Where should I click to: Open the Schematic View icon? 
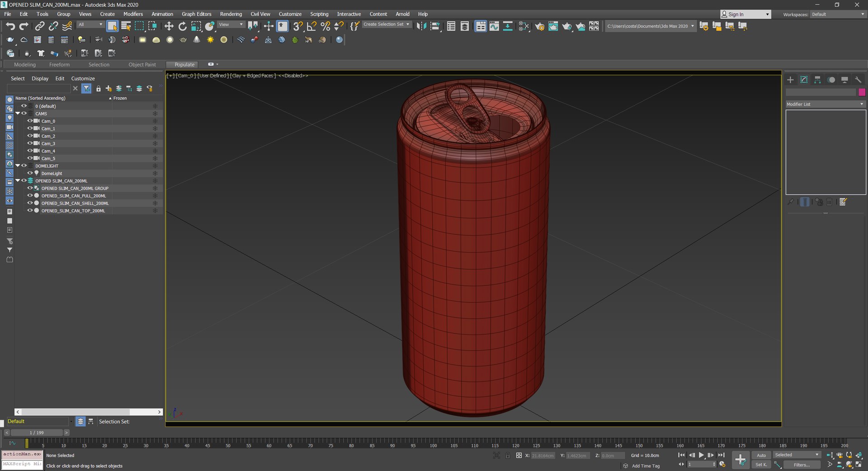tap(508, 26)
